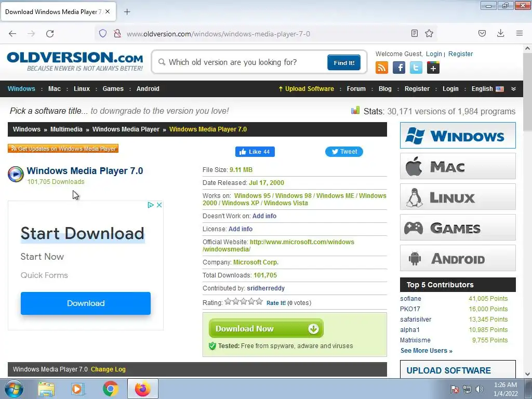Click Upload Software in the nav bar
This screenshot has width=532, height=399.
click(306, 89)
